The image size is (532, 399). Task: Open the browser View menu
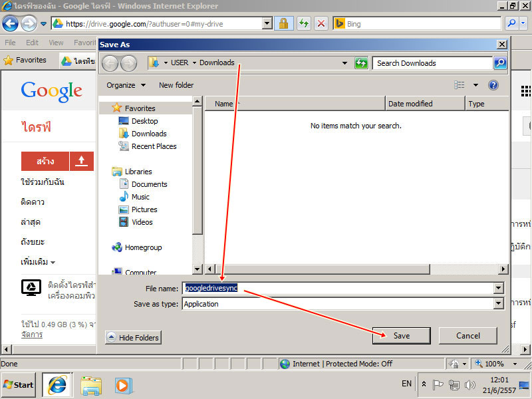56,43
